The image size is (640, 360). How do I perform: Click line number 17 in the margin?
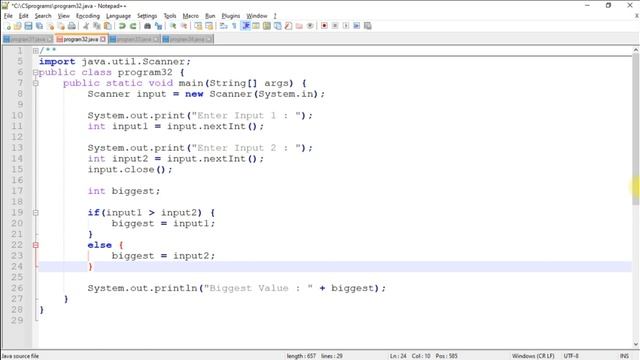[x=17, y=191]
